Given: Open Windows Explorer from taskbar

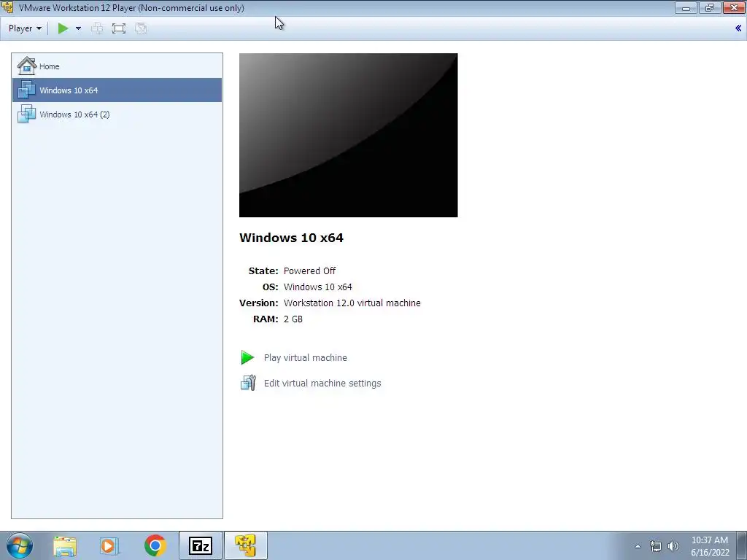Looking at the screenshot, I should click(65, 546).
